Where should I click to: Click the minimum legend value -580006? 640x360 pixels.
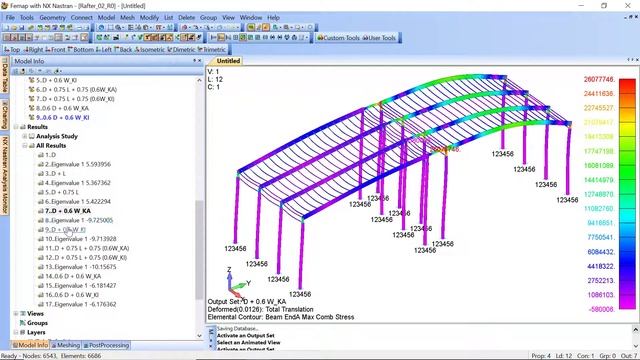click(602, 309)
